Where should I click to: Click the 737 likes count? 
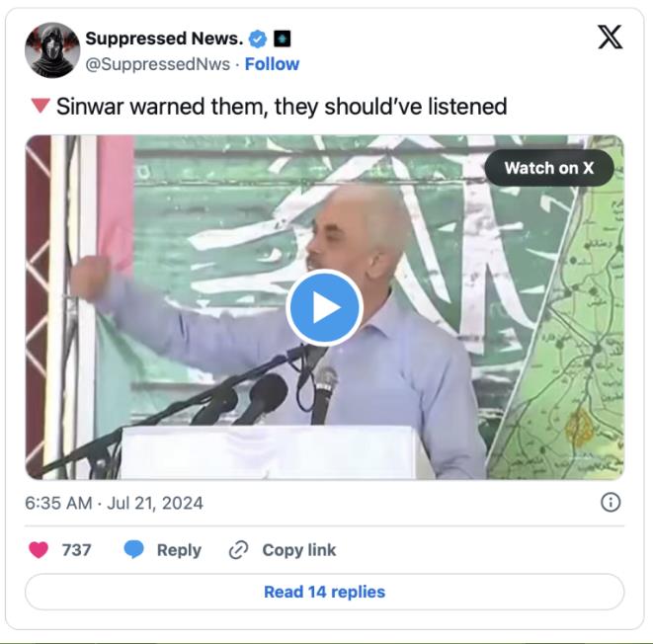click(x=77, y=550)
